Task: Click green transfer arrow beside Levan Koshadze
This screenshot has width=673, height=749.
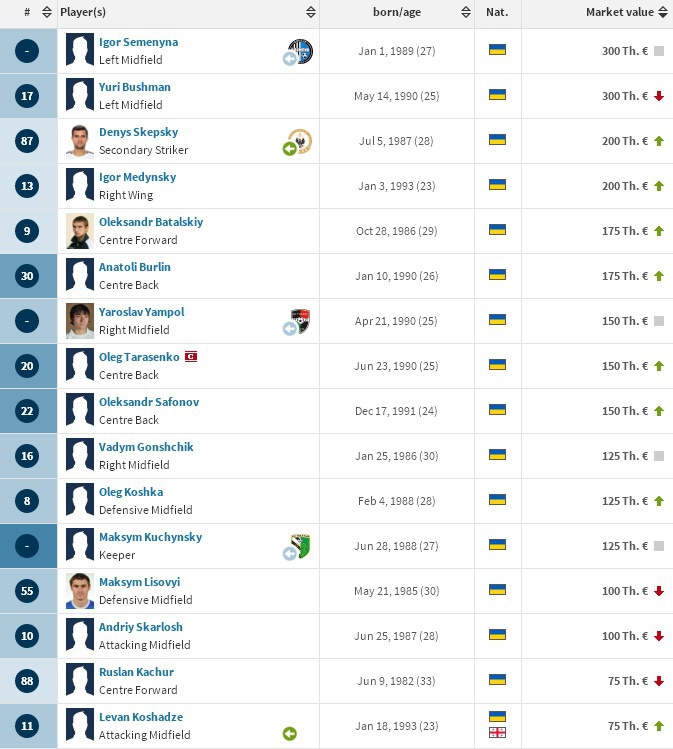Action: click(x=290, y=734)
